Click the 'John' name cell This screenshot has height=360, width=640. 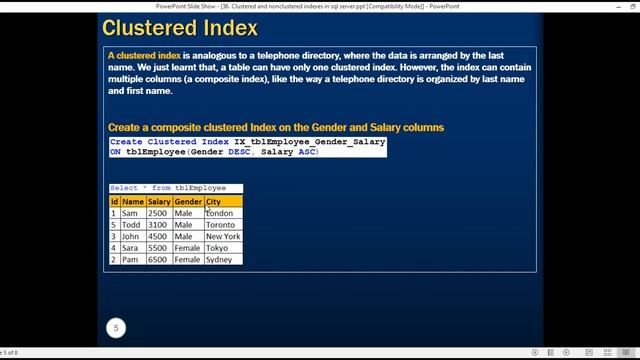coord(133,236)
